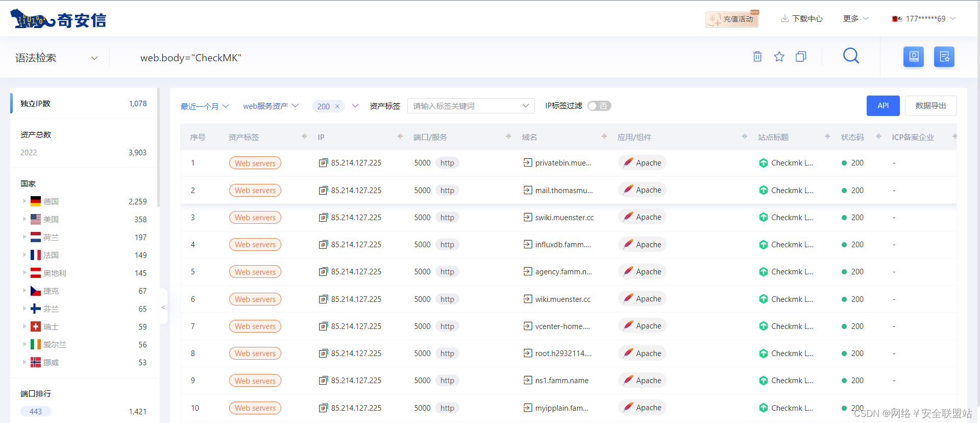Image resolution: width=980 pixels, height=423 pixels.
Task: Open domain link icon for wiki.muenster.cc
Action: (x=527, y=299)
